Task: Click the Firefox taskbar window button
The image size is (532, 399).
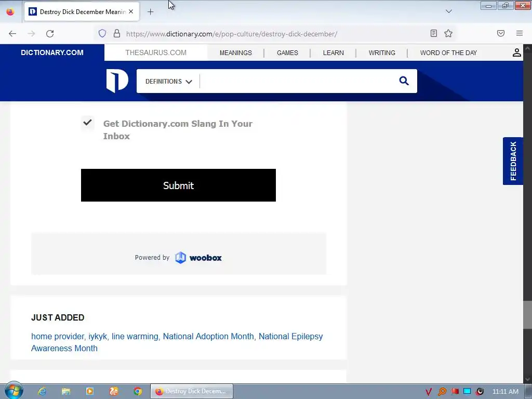Action: (x=192, y=391)
